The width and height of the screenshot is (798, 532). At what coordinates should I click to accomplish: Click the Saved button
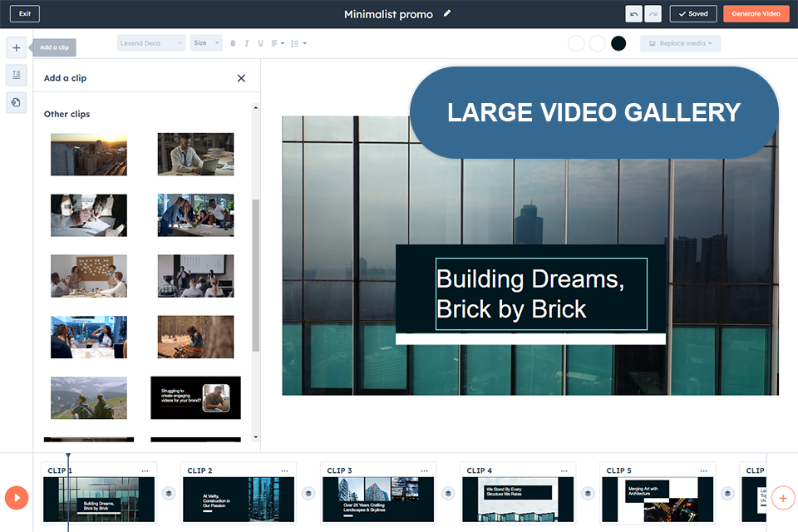[693, 14]
